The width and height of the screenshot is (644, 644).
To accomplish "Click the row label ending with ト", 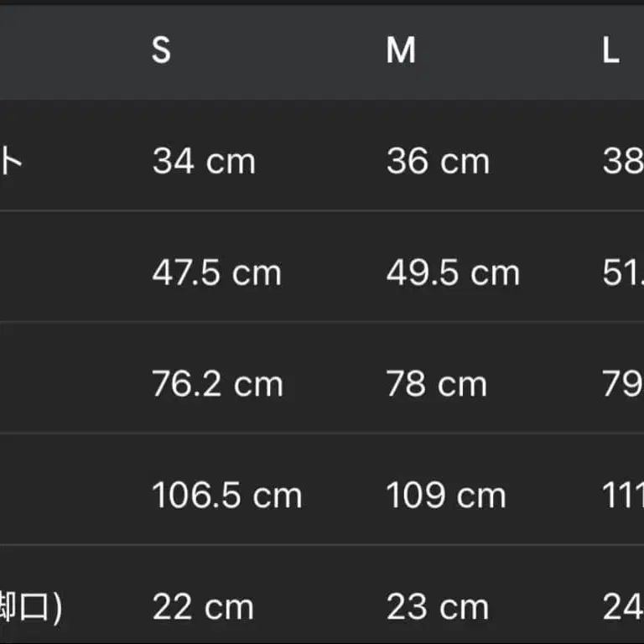I will [x=11, y=161].
